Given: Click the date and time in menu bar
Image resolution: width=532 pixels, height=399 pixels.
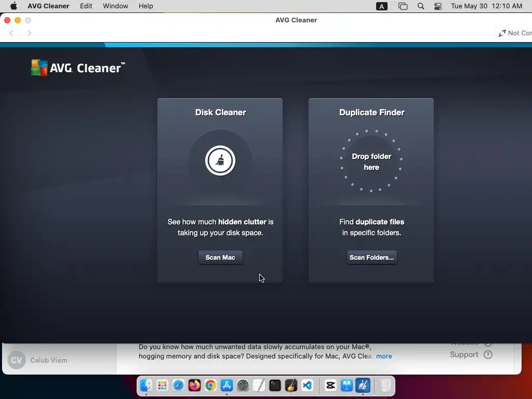Looking at the screenshot, I should [x=486, y=6].
